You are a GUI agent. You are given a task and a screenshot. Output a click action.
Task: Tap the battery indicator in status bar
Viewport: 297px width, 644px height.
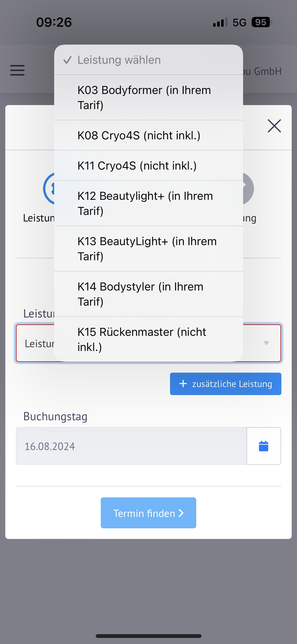pyautogui.click(x=262, y=22)
